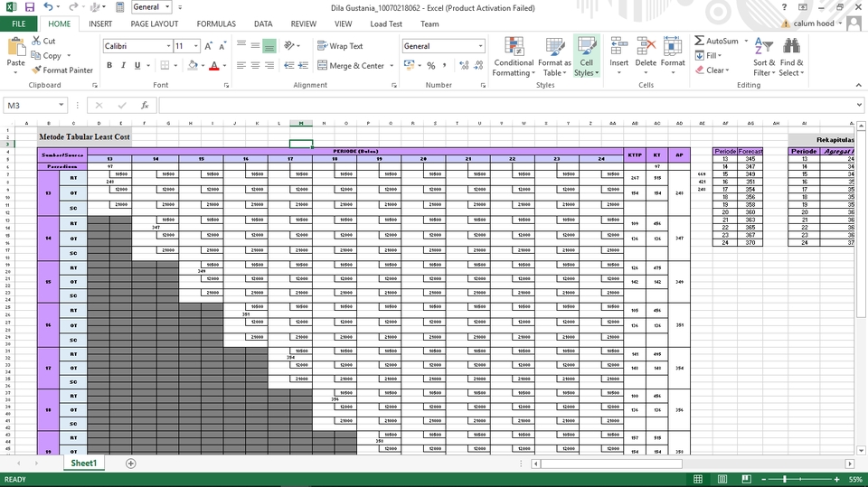Click the Format Painter tool
Screen dimensions: 868x487
tap(62, 70)
